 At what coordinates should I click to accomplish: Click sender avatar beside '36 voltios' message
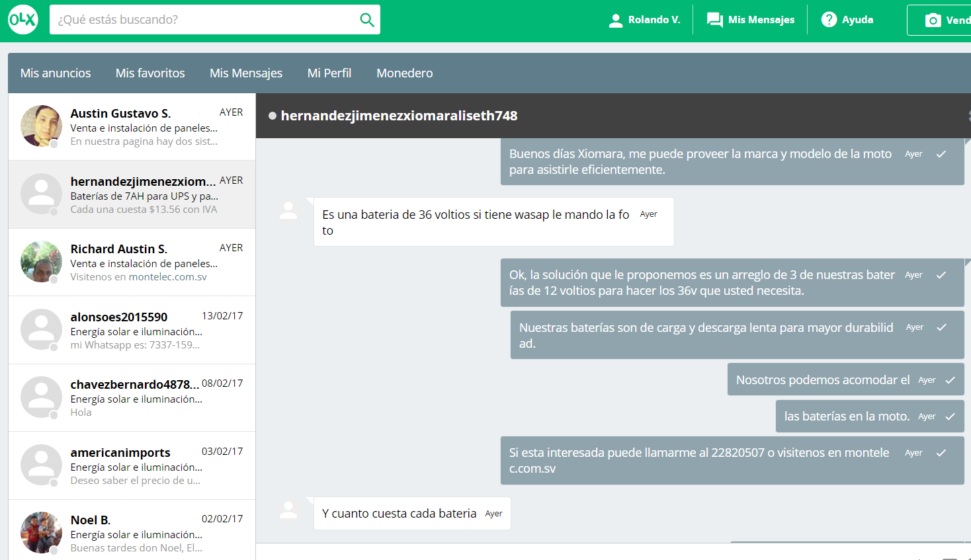point(288,211)
